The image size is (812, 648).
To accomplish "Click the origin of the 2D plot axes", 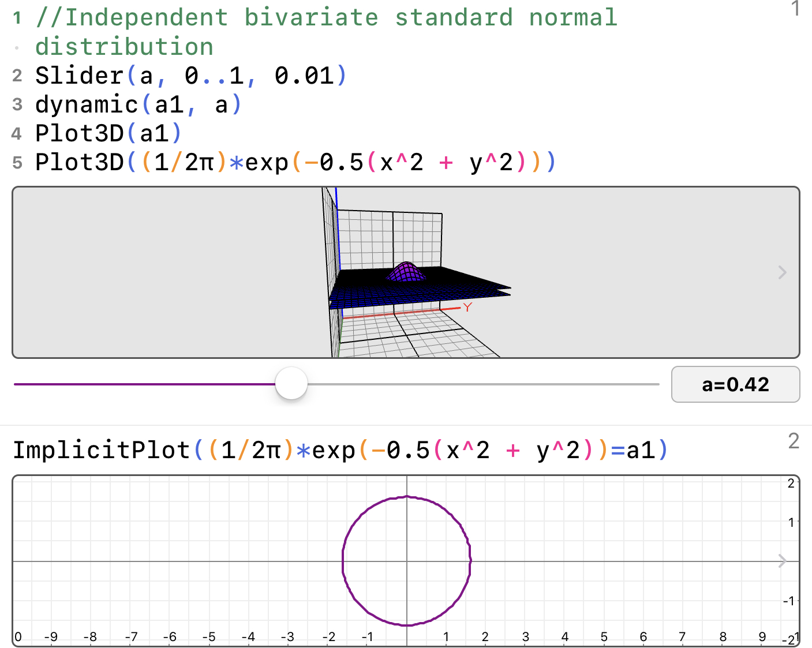I will click(x=407, y=561).
